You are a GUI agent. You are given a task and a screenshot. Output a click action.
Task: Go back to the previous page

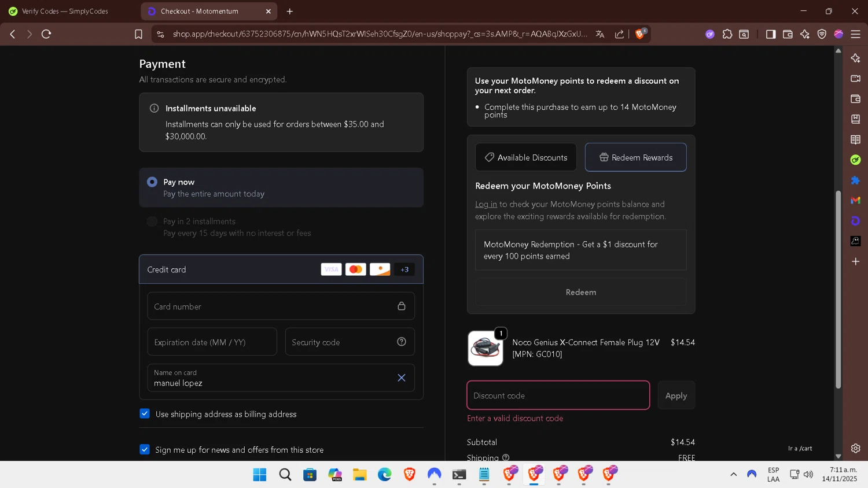pyautogui.click(x=13, y=34)
